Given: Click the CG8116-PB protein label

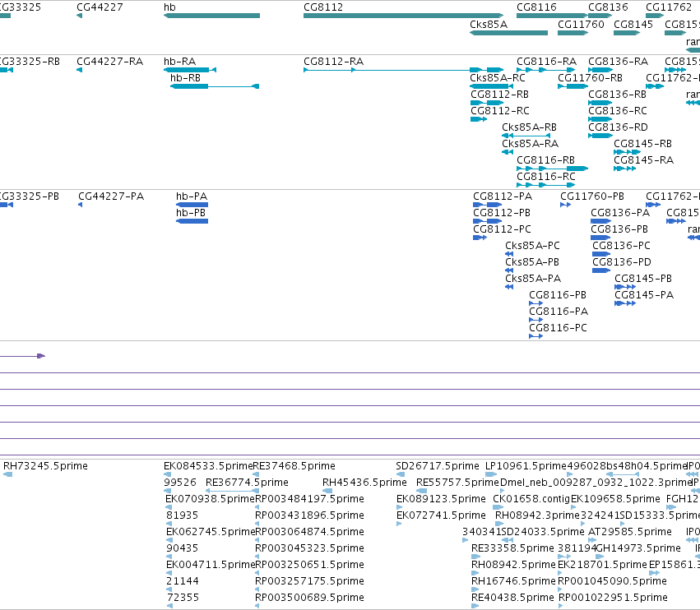Looking at the screenshot, I should [x=558, y=295].
